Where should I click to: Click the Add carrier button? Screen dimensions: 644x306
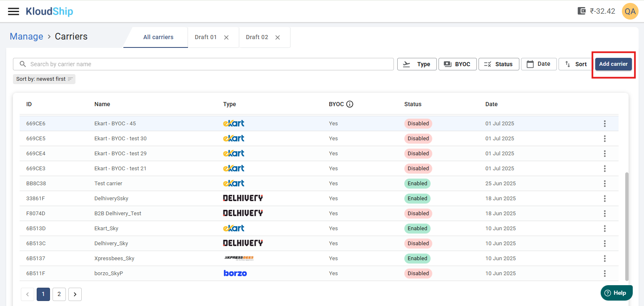[613, 64]
